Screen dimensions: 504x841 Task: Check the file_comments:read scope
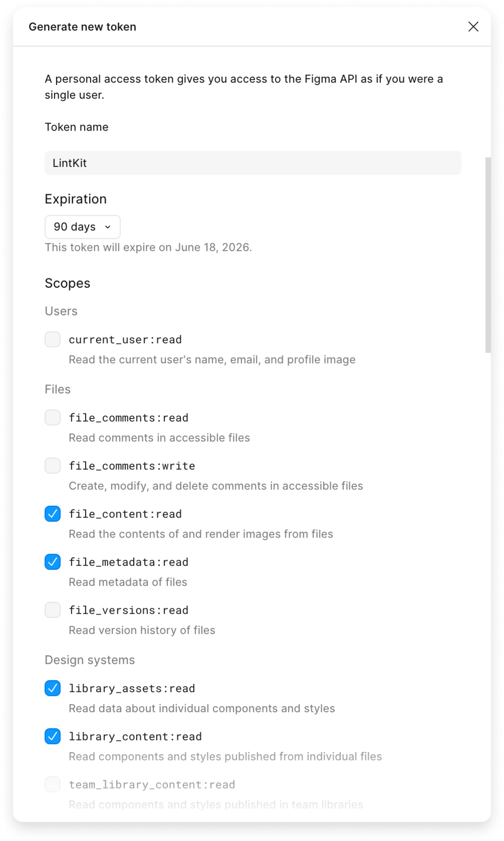(52, 417)
